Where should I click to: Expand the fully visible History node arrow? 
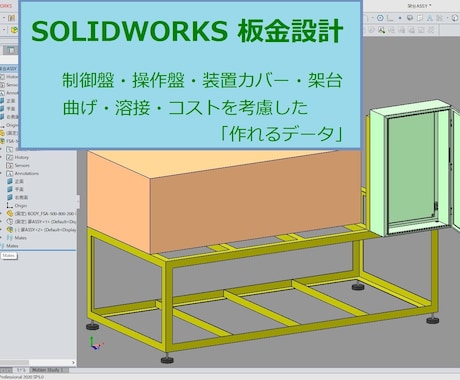2,157
